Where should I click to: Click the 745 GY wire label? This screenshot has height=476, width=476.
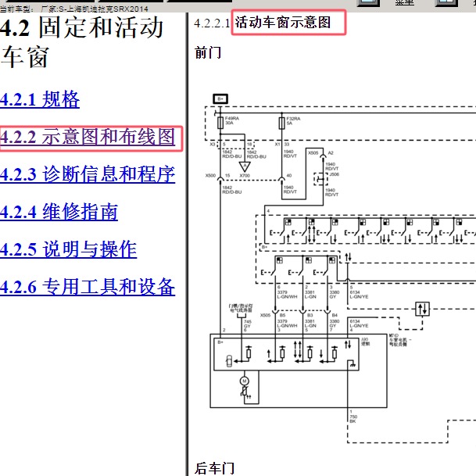(248, 324)
